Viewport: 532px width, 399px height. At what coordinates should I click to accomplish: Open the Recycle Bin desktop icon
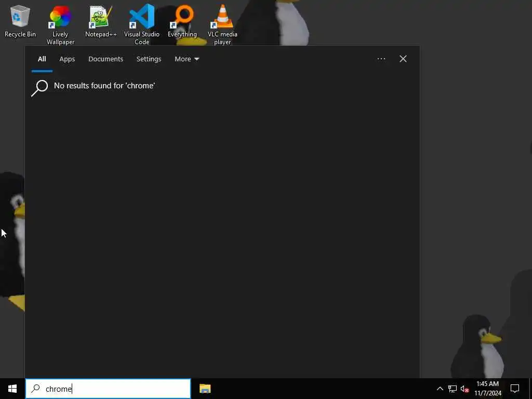point(20,21)
